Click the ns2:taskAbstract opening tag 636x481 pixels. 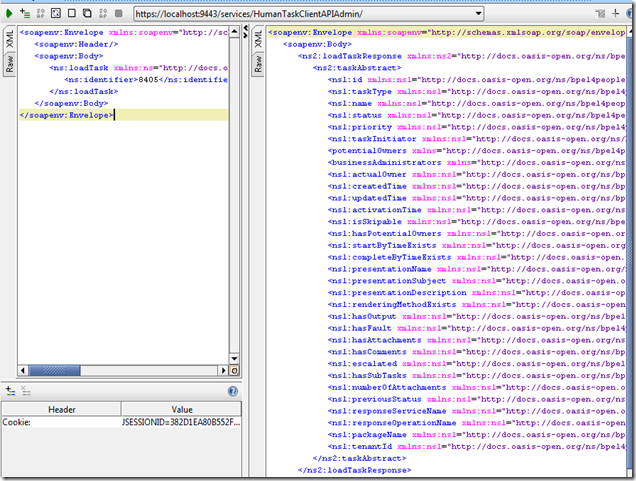coord(357,68)
